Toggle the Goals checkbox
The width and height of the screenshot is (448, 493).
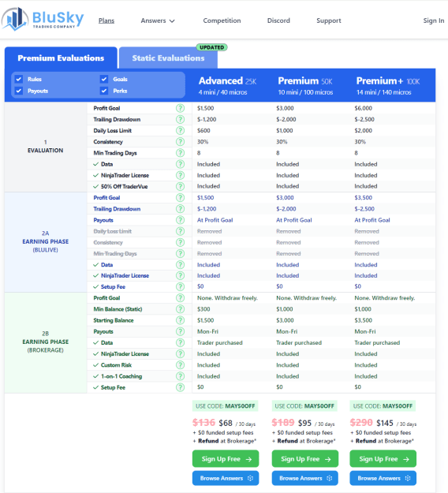pos(104,79)
